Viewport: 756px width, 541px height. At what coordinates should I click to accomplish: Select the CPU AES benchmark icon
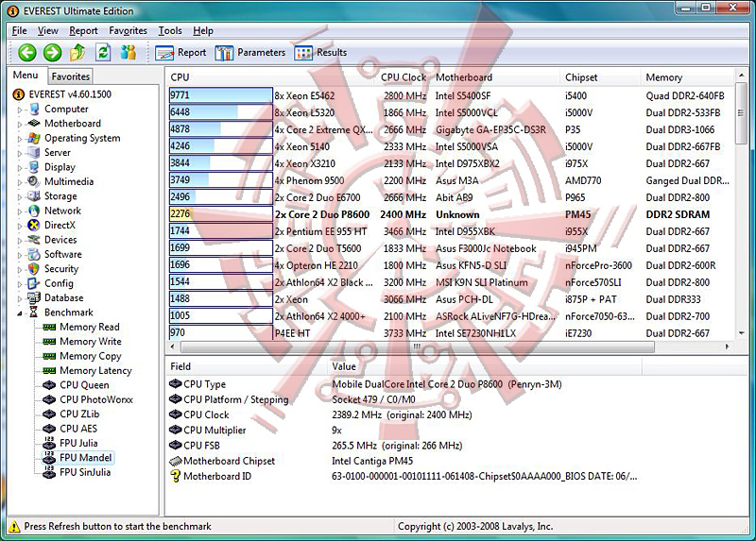49,429
